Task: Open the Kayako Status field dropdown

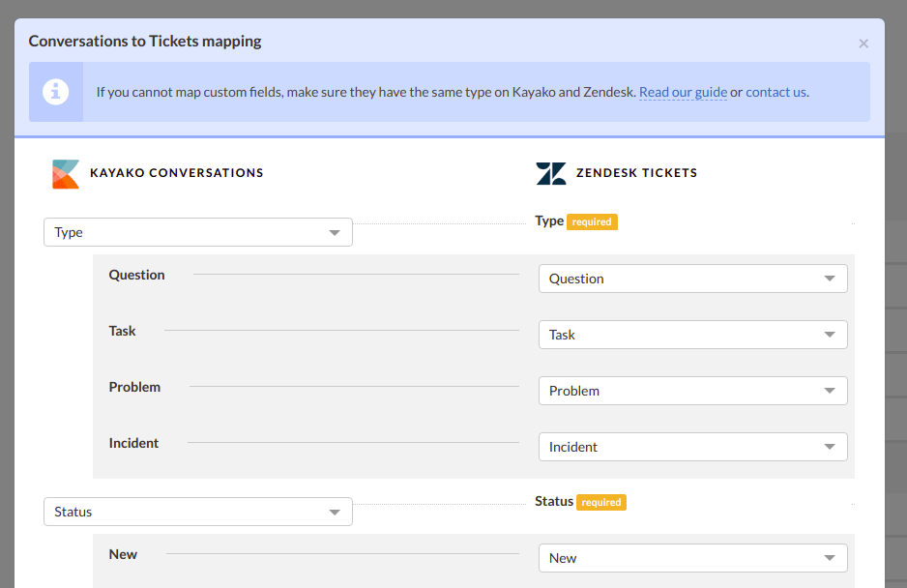Action: pos(198,512)
